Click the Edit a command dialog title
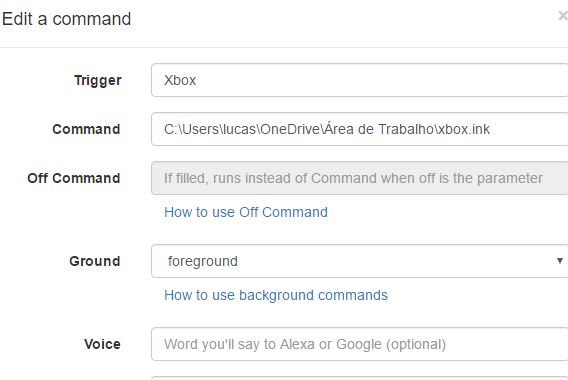The width and height of the screenshot is (568, 380). tap(66, 19)
